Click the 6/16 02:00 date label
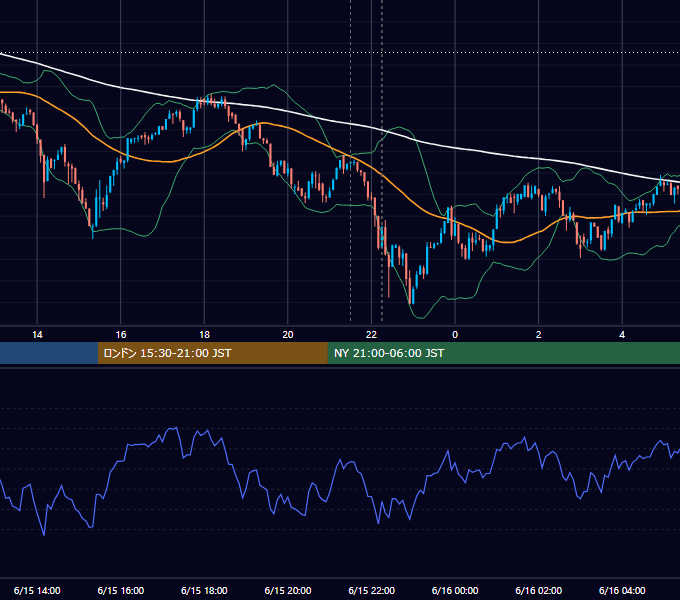 539,590
